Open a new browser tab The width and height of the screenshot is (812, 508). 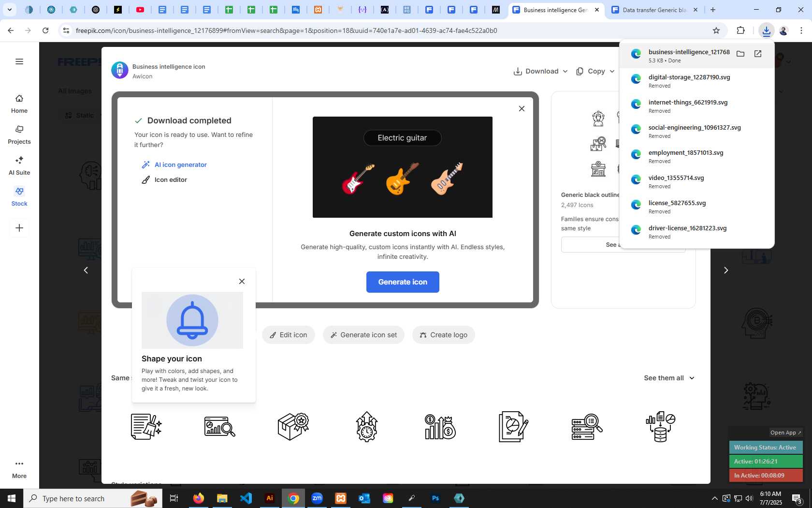[713, 10]
